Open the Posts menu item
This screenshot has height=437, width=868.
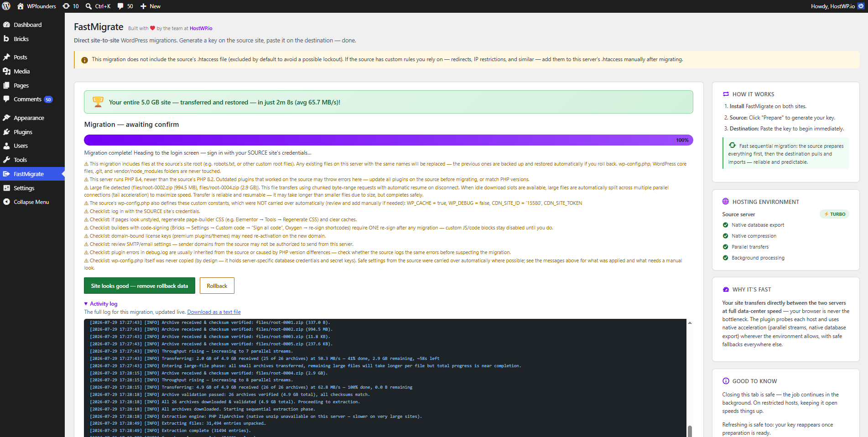21,57
